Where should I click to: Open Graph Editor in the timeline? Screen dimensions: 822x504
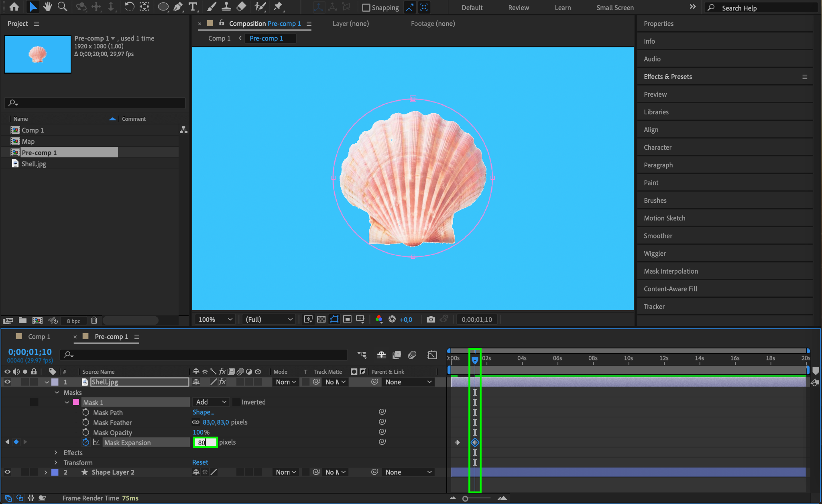(432, 355)
